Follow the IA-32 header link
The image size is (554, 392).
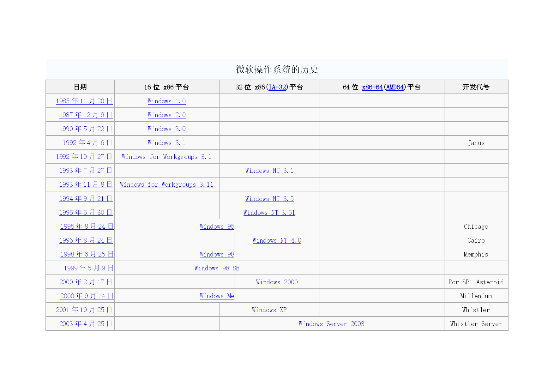coord(277,87)
